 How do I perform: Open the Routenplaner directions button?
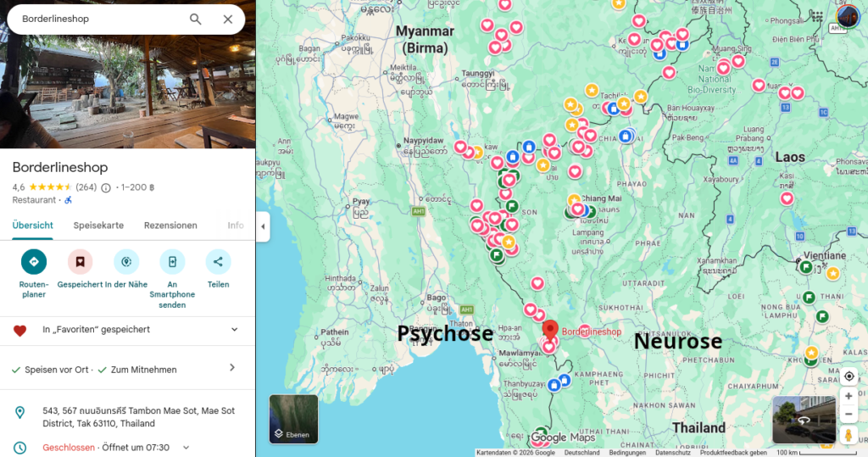(x=34, y=262)
